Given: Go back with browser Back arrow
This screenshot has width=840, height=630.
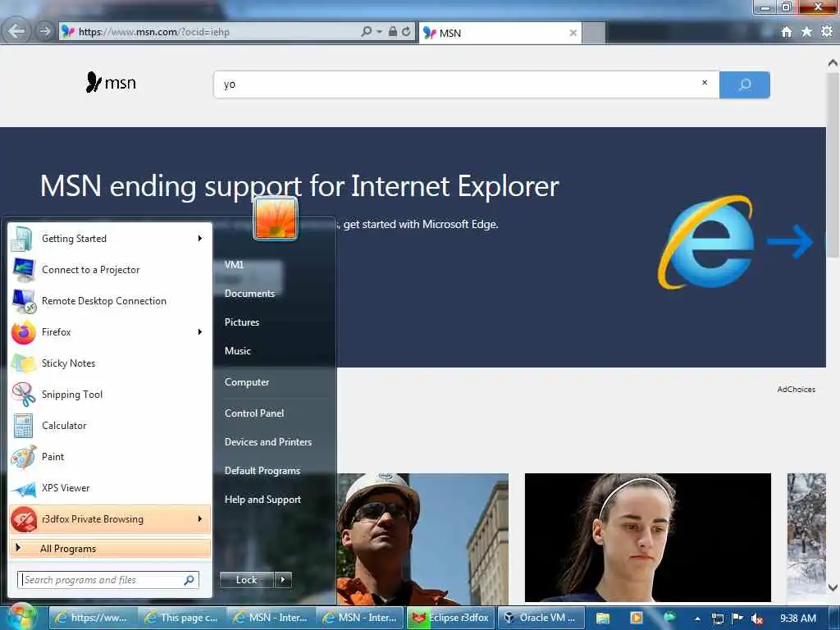Looking at the screenshot, I should (16, 31).
